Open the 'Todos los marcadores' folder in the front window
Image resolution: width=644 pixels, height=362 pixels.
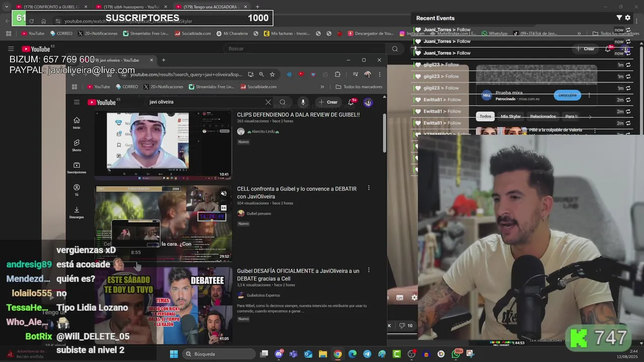pos(359,86)
